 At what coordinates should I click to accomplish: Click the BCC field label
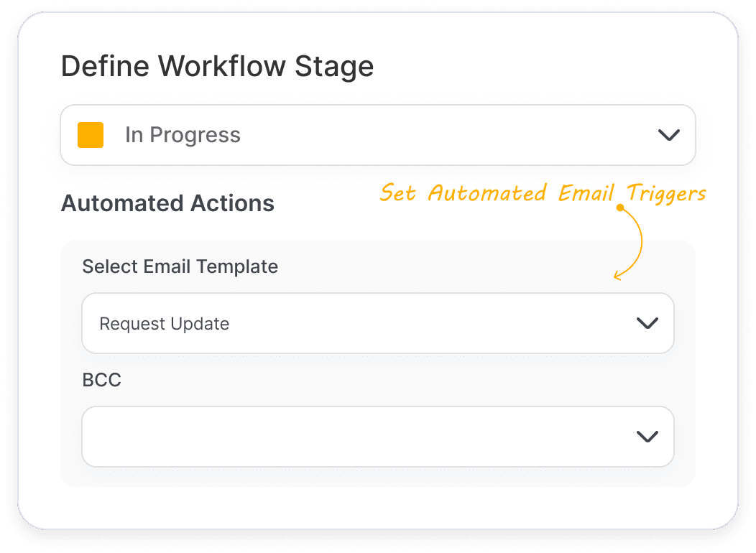coord(102,380)
